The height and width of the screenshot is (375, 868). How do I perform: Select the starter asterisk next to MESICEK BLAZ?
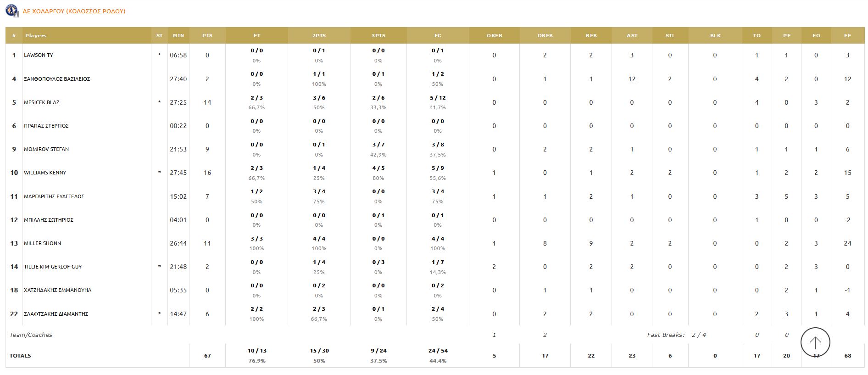159,102
